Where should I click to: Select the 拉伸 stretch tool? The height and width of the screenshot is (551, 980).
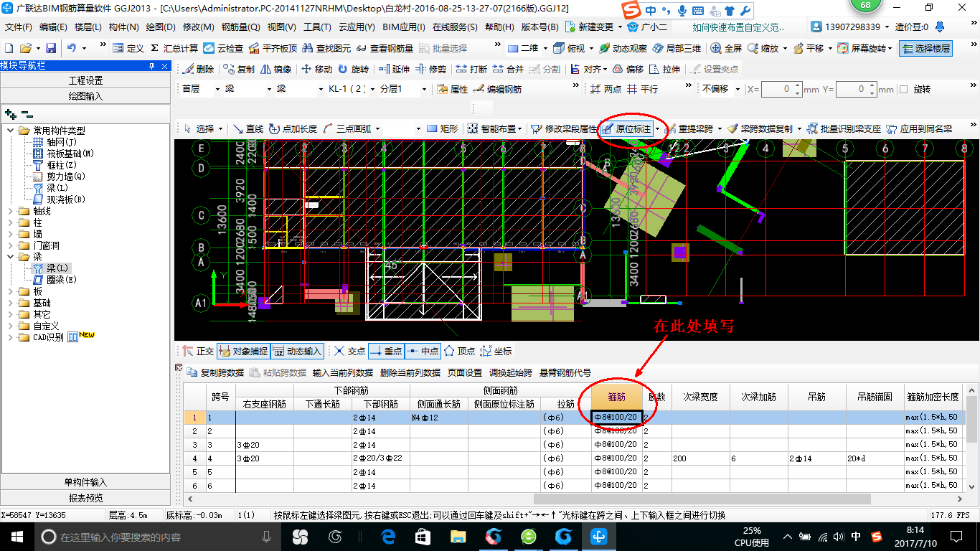point(665,69)
